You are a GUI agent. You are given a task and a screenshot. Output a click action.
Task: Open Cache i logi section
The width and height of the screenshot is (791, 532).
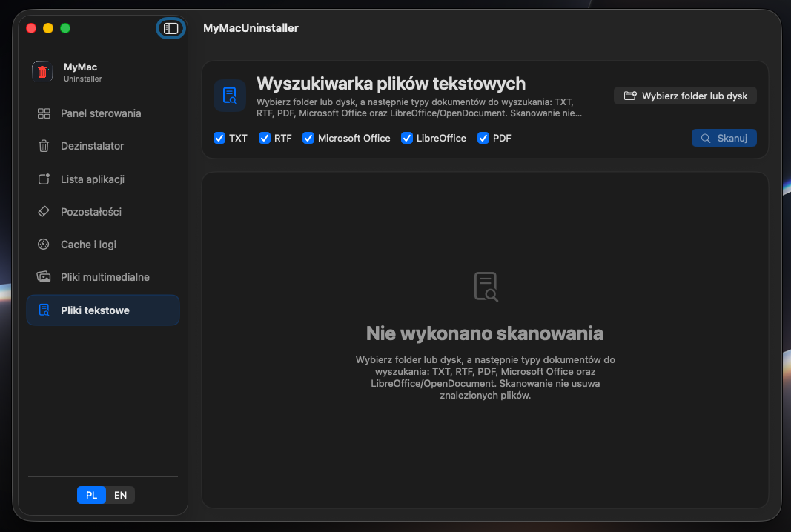[103, 245]
